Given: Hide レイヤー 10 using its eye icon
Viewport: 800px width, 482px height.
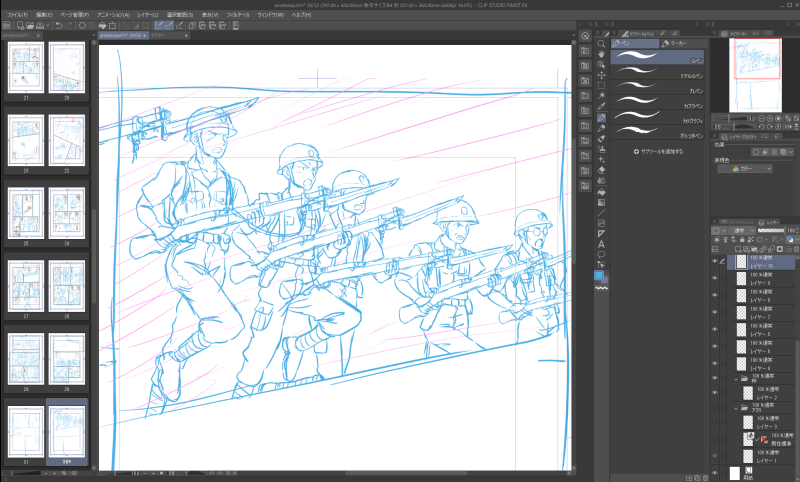Looking at the screenshot, I should (x=714, y=262).
